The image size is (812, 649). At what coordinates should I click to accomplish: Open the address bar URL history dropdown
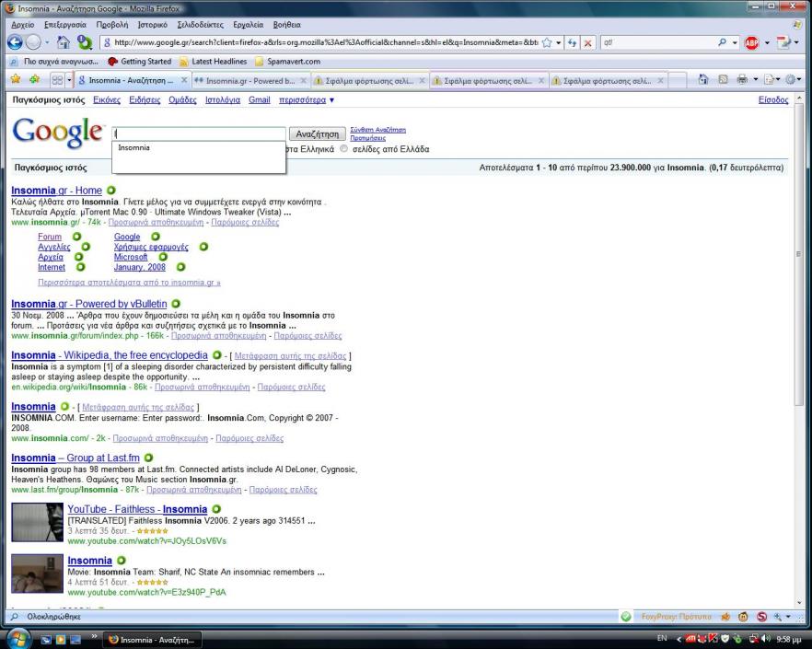(558, 43)
